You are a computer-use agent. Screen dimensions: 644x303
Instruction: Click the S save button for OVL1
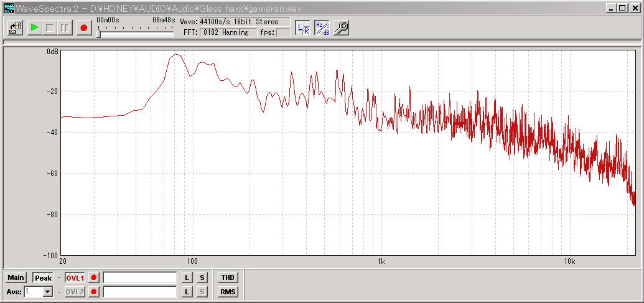202,278
